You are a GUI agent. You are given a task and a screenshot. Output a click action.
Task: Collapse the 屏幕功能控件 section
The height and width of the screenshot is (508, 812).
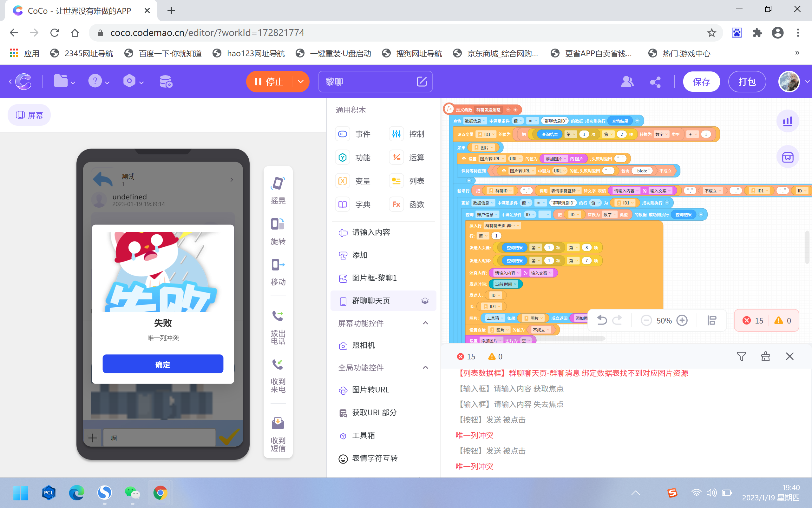click(425, 323)
